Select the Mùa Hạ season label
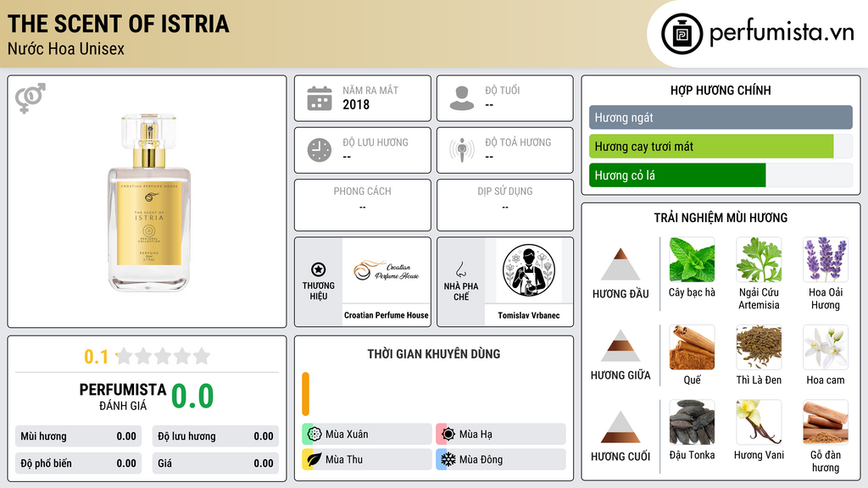Screen dimensions: 868x488 coord(476,435)
